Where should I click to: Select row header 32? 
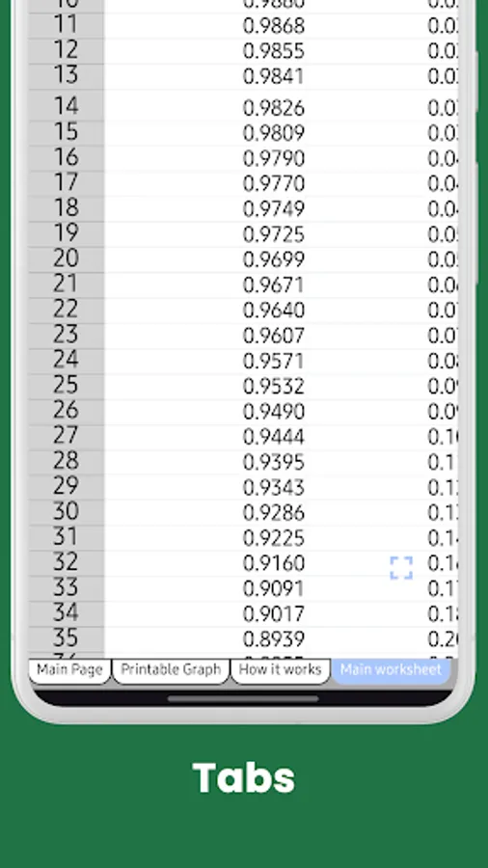coord(66,564)
